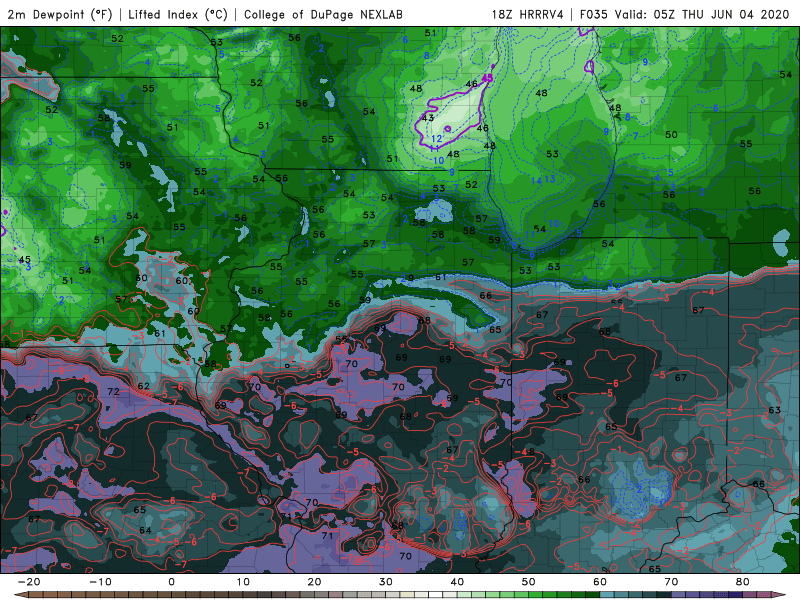Click the "College of DuPage NEXLAB" label
This screenshot has height=600, width=800.
[323, 14]
